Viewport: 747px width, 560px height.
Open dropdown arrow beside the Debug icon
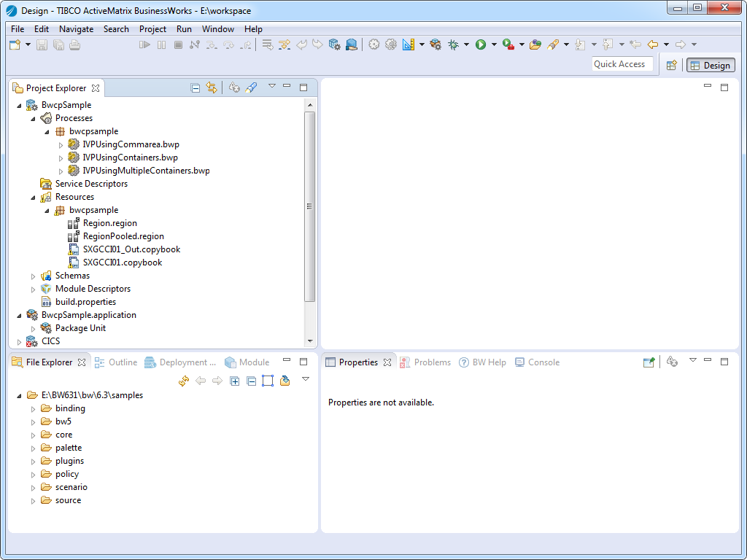(x=466, y=44)
